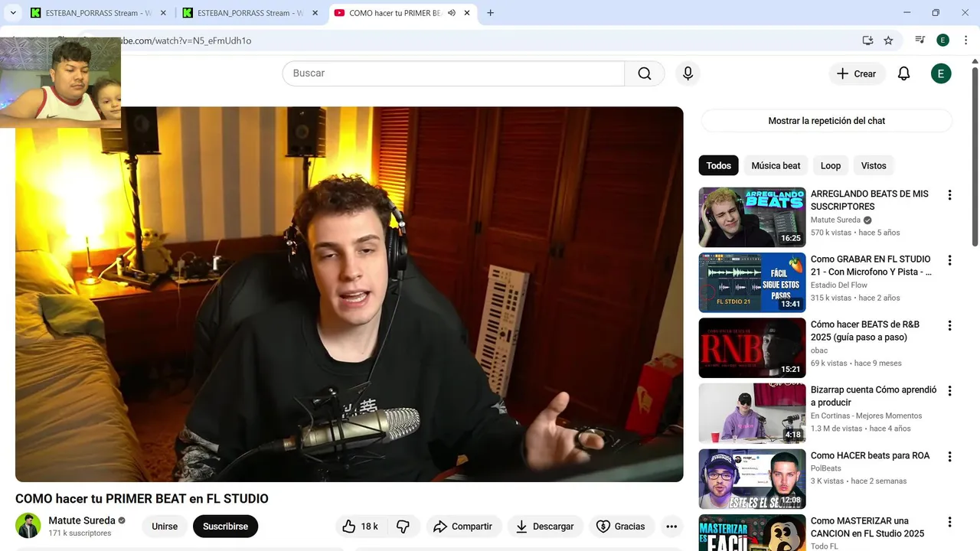This screenshot has height=551, width=980.
Task: Switch to second ESTEBAN_PORRASS Stream tab
Action: point(250,13)
